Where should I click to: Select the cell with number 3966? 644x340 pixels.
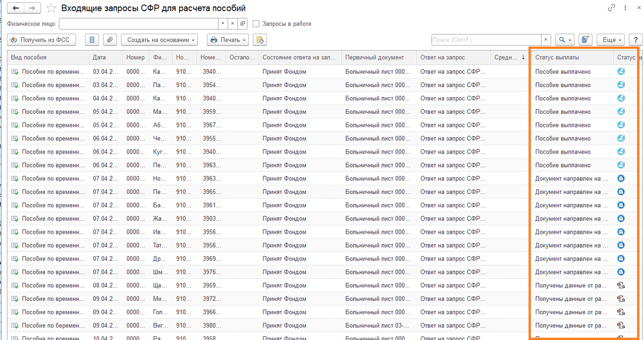click(210, 312)
